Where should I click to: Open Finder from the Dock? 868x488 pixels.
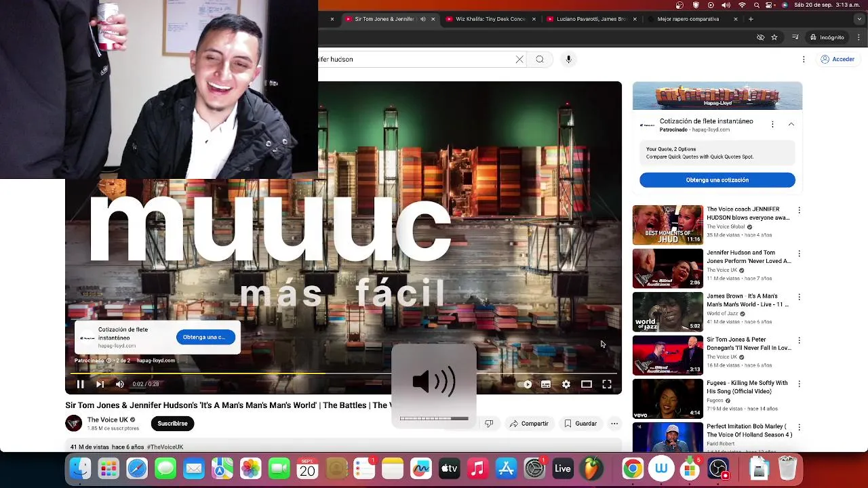pos(80,468)
